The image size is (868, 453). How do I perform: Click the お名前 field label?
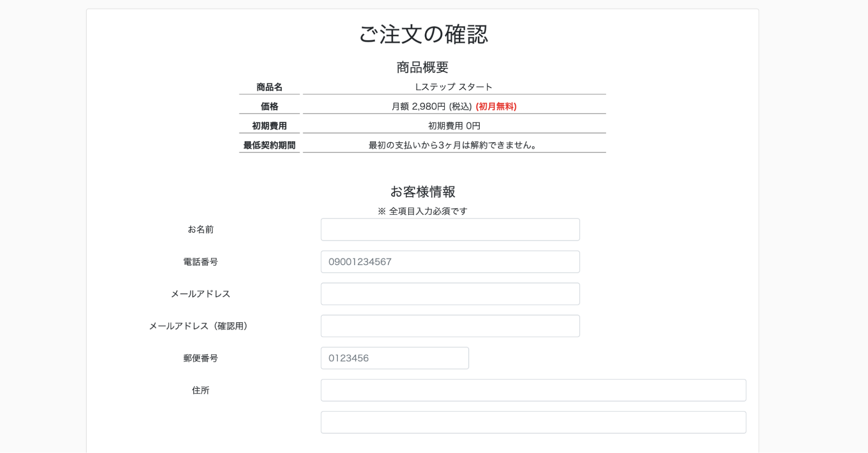pos(201,230)
